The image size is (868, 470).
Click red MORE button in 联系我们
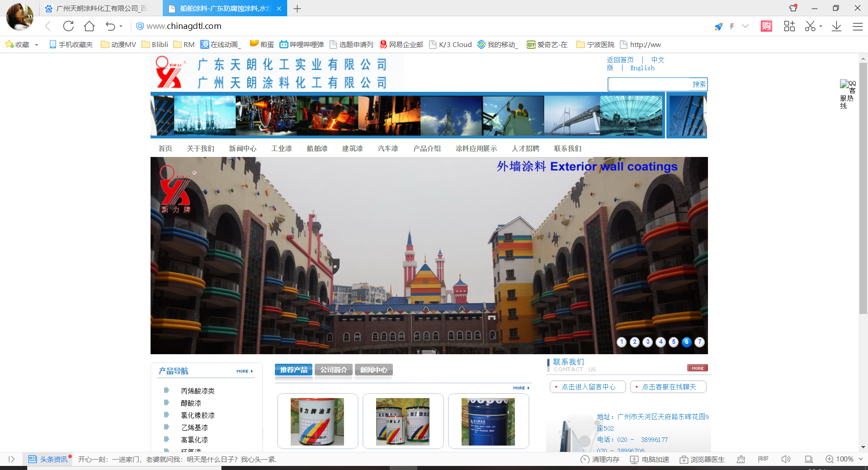pyautogui.click(x=697, y=368)
